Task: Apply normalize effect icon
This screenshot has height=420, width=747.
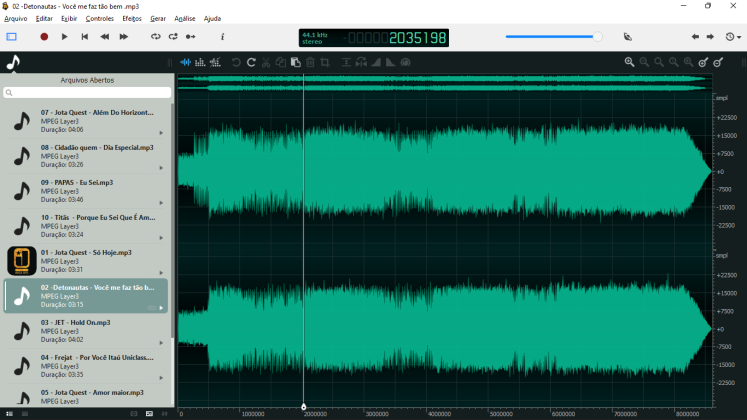Action: tap(346, 62)
